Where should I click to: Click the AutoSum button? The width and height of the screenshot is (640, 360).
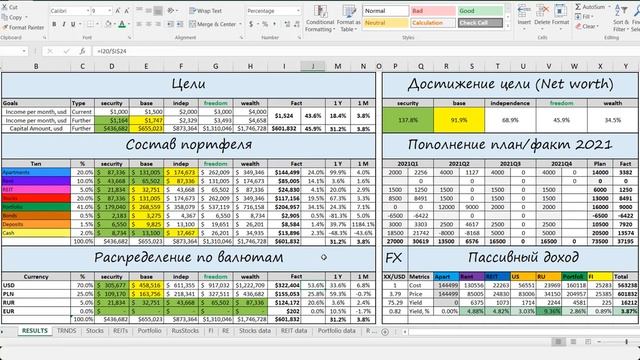590,7
